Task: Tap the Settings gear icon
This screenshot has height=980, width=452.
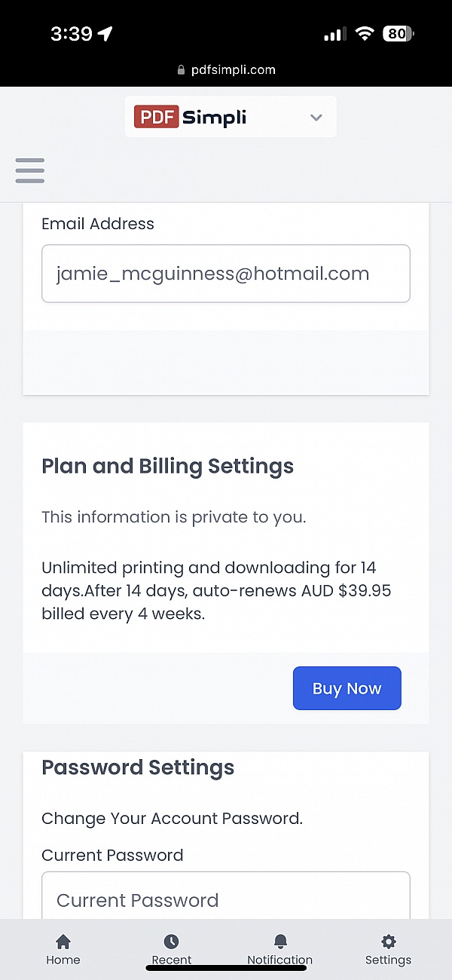Action: [389, 942]
